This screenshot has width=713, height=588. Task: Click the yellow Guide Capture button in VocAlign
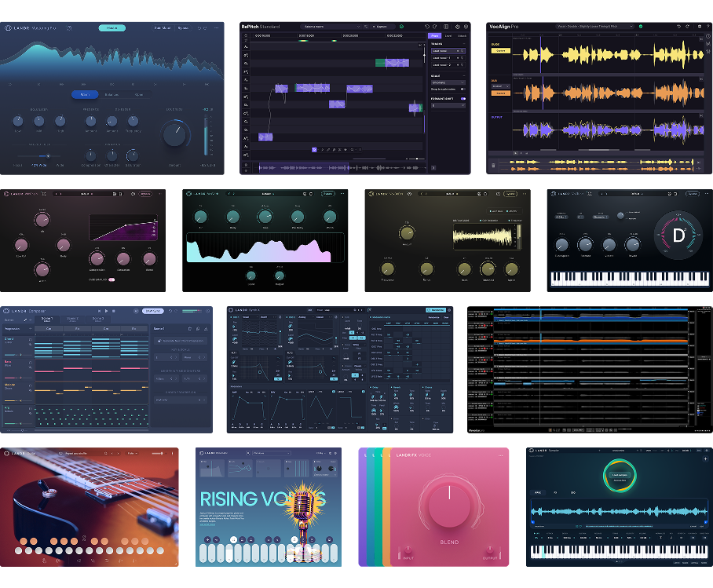coord(501,51)
